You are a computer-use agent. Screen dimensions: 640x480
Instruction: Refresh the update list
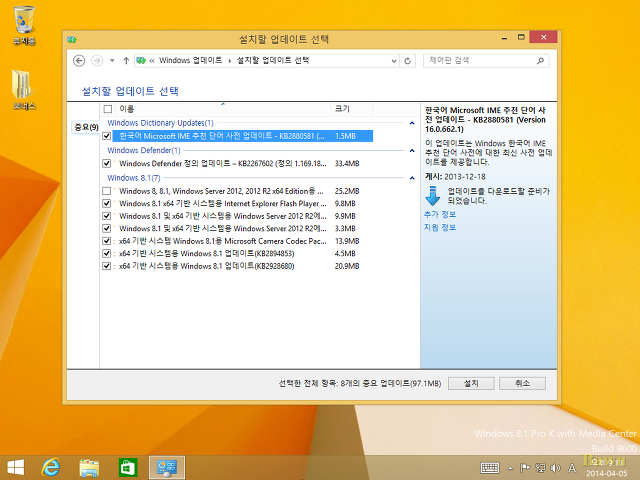click(407, 61)
